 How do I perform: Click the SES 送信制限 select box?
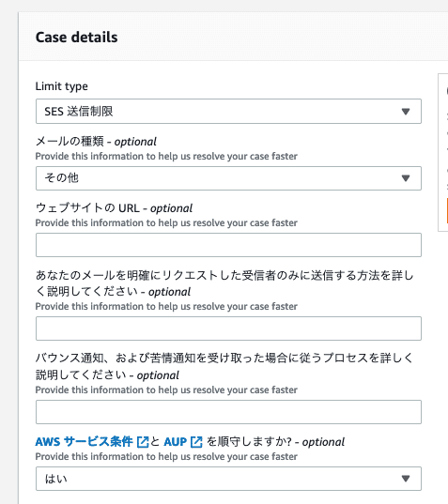coord(228,111)
